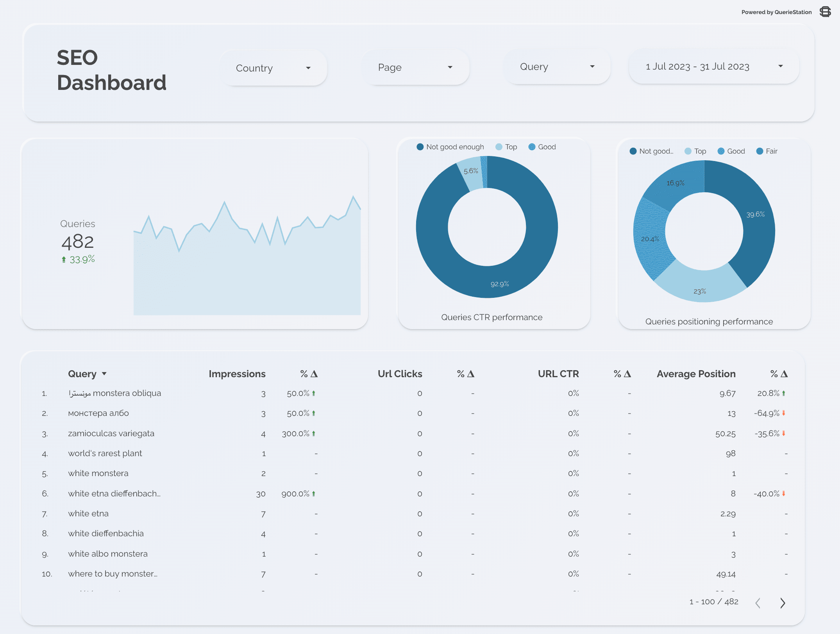Click green up arrow beside Queries 33.9%

pyautogui.click(x=64, y=260)
